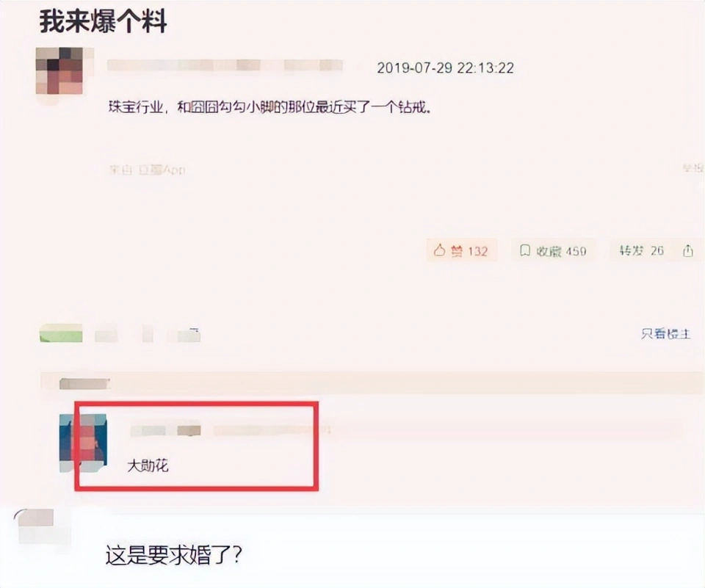Click the thumbs-up 赞 icon
This screenshot has height=588, width=705.
coord(439,250)
